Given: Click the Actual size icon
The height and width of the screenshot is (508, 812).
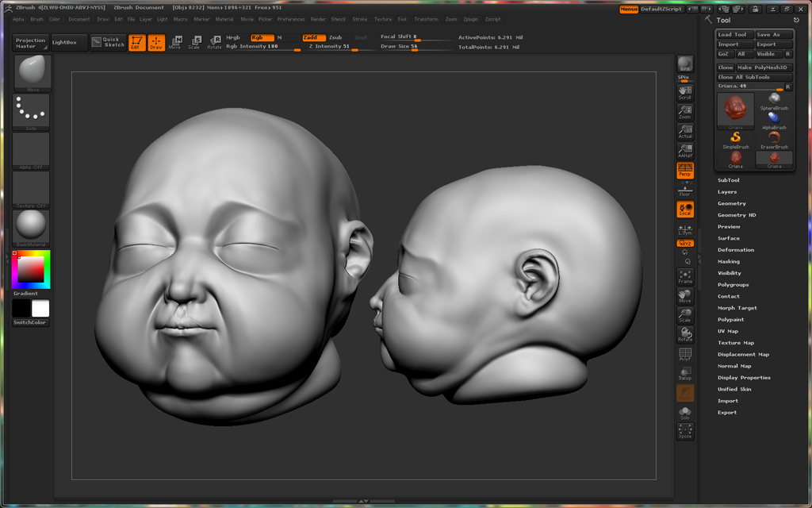Looking at the screenshot, I should [x=685, y=132].
